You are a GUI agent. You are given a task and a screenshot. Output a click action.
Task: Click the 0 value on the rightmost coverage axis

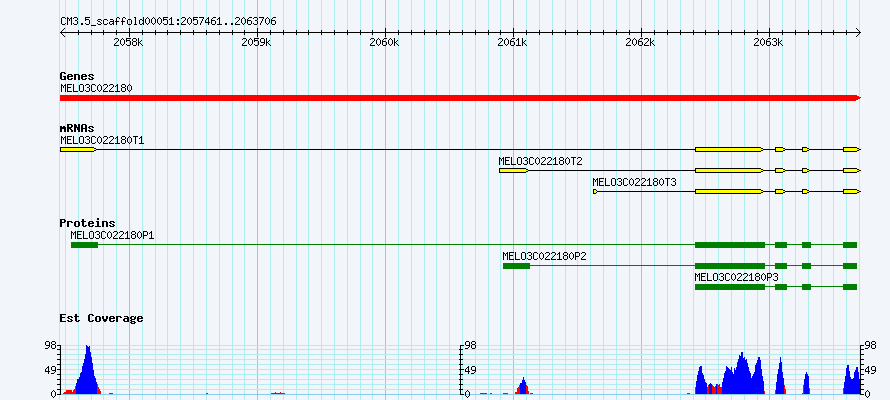point(866,393)
